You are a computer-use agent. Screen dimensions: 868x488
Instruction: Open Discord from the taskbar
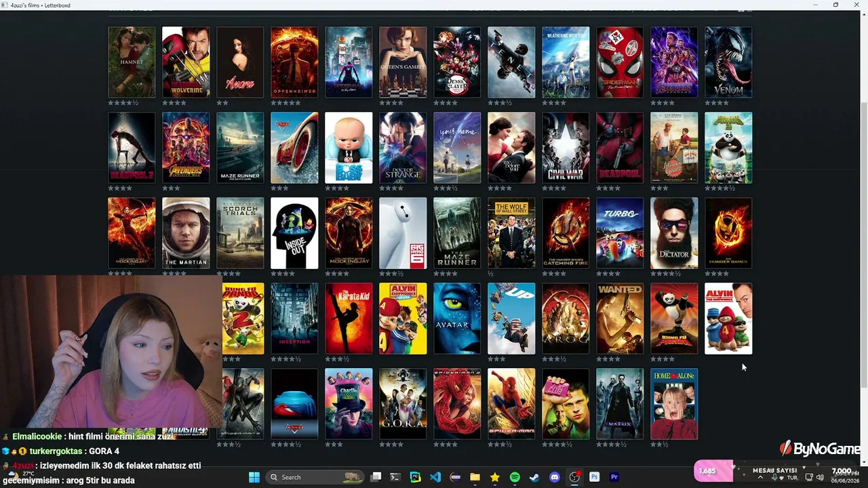tap(555, 477)
